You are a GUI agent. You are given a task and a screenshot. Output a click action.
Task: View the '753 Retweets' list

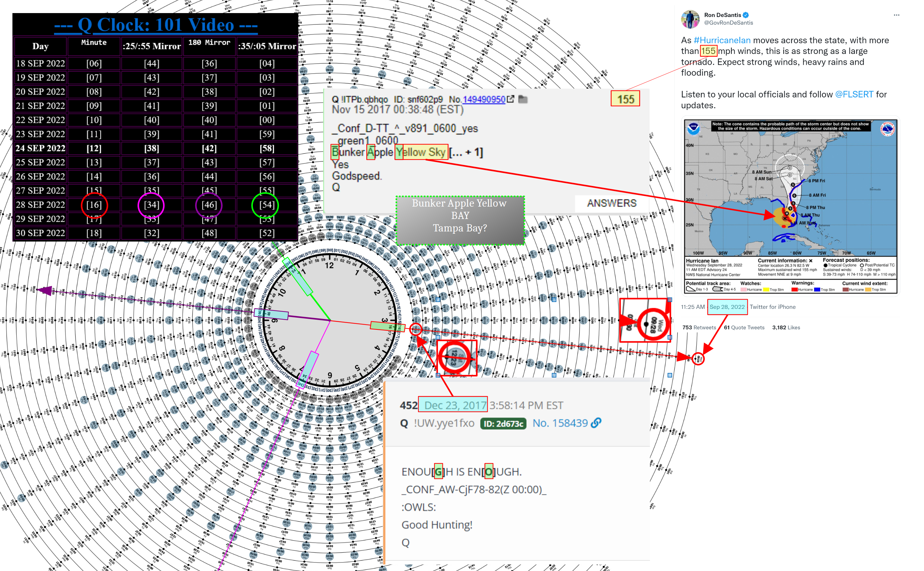pos(699,327)
